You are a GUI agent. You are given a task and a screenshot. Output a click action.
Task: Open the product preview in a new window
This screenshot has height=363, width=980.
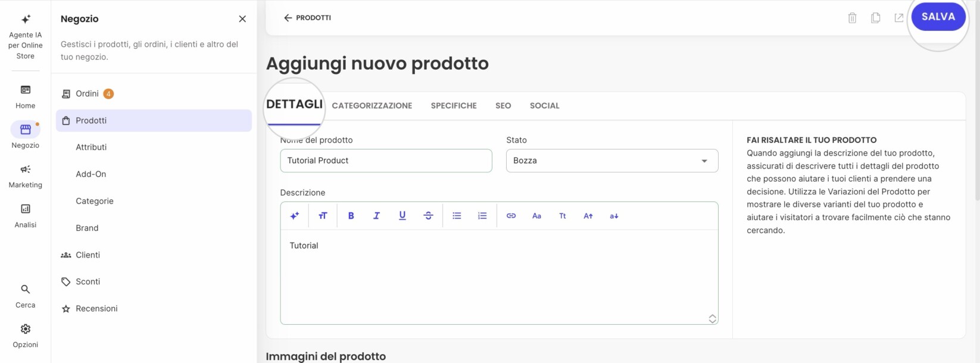pyautogui.click(x=898, y=18)
